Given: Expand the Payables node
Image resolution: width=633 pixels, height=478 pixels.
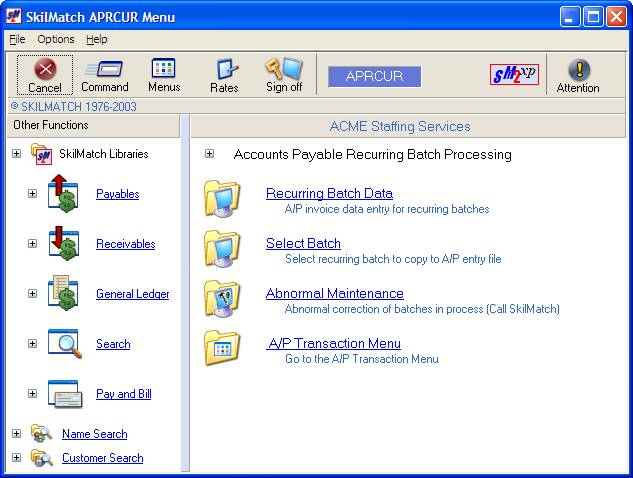Looking at the screenshot, I should pos(32,193).
